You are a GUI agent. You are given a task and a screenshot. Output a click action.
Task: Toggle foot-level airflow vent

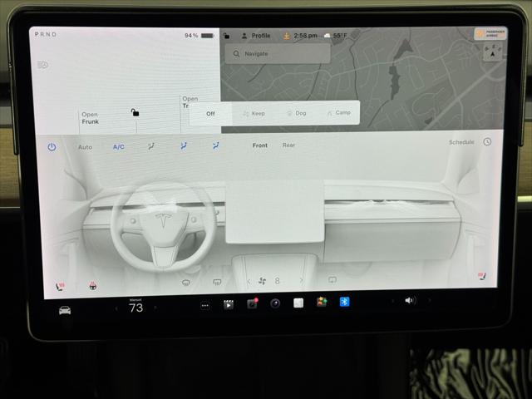tap(216, 145)
